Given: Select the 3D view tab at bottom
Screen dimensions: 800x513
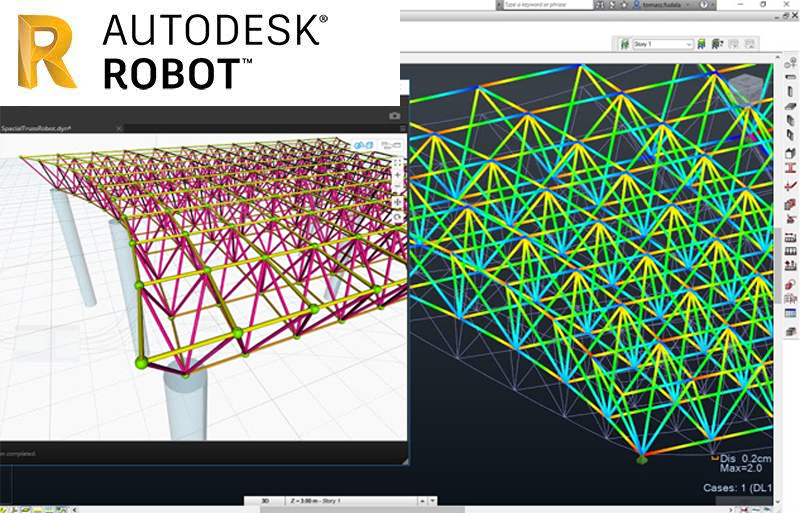Looking at the screenshot, I should click(x=265, y=501).
